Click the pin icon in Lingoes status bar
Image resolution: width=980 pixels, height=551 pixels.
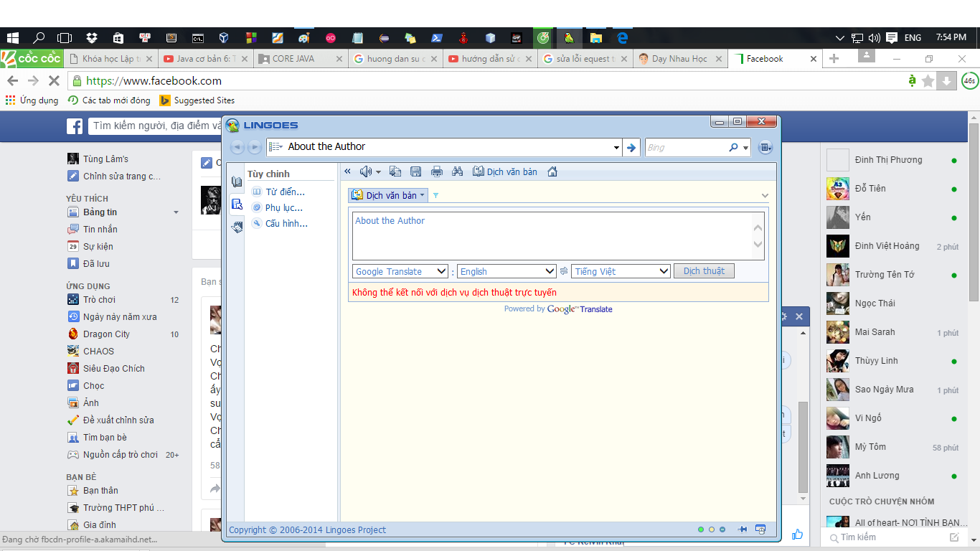coord(743,529)
